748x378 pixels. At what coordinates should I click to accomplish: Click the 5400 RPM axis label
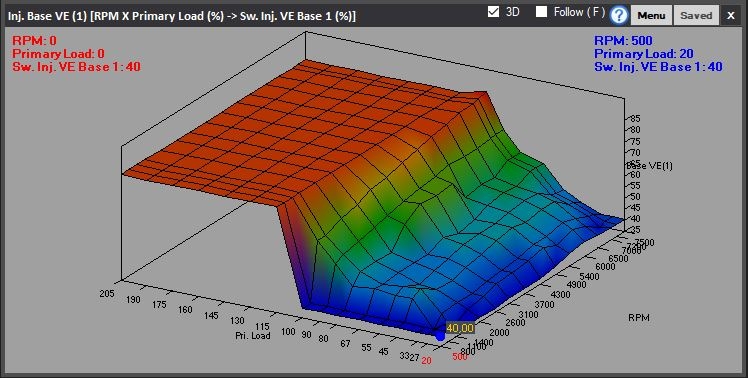point(590,276)
